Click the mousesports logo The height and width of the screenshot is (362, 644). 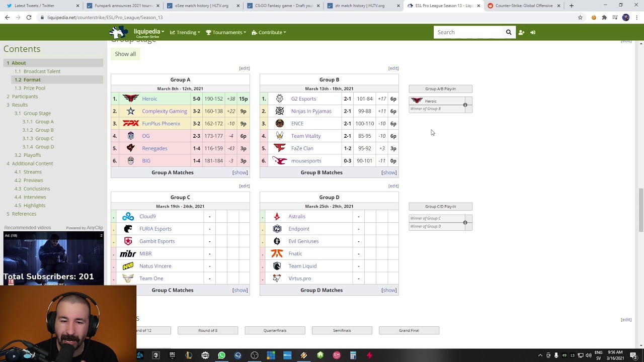point(280,161)
